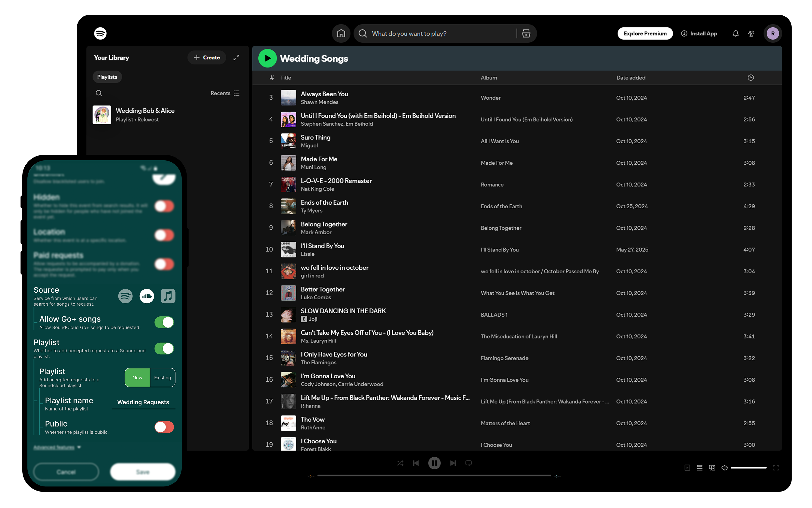Select Existing playlist option
812x508 pixels.
[162, 378]
